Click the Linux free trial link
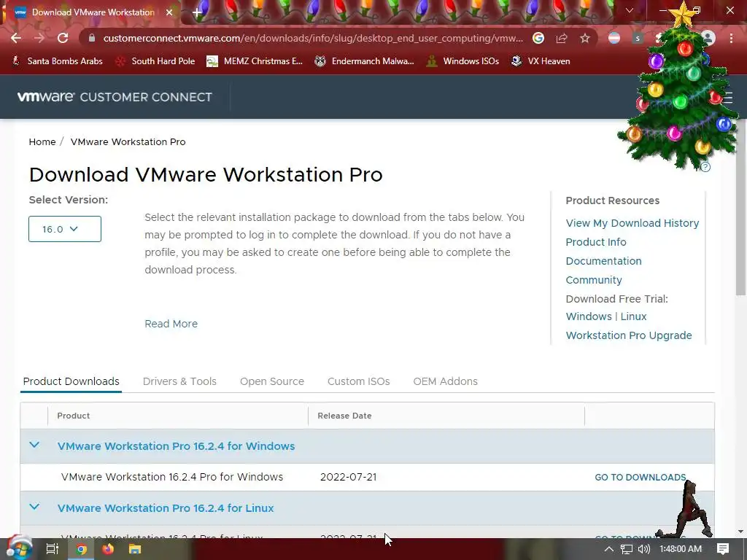The image size is (747, 560). click(634, 316)
